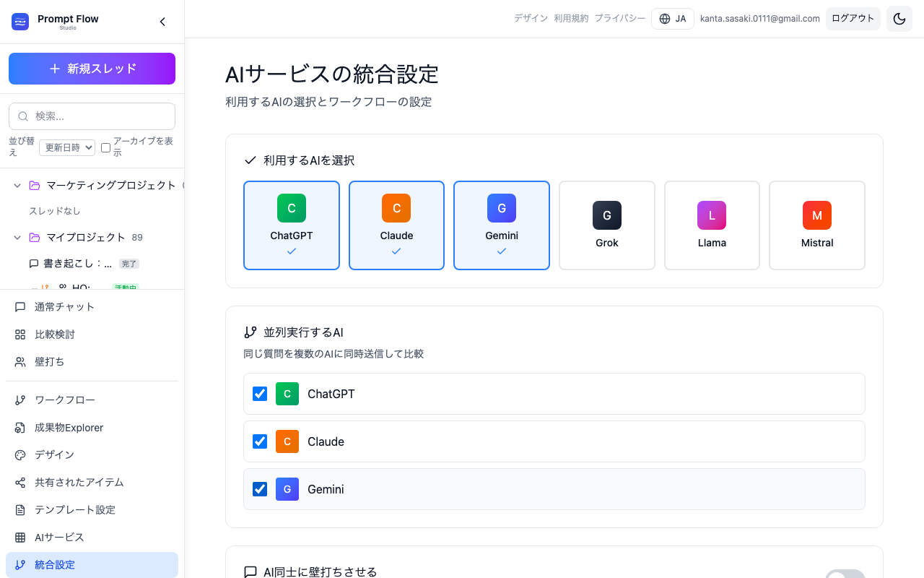Click the Prompt Flow logo icon
Screen dimensions: 924x578
coord(20,22)
